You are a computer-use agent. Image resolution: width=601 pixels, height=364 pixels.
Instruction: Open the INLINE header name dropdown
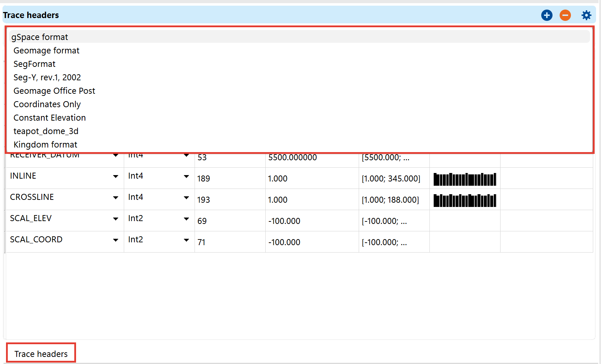tap(116, 177)
